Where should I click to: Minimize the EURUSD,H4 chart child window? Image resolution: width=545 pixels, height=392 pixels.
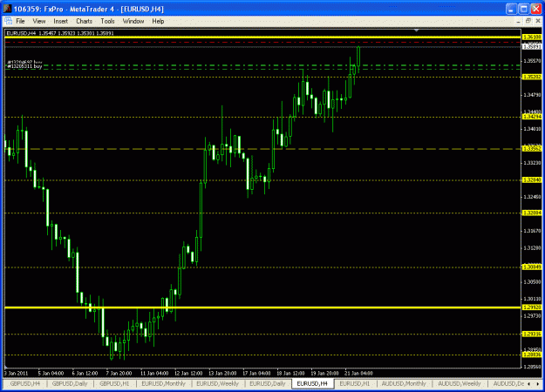pos(518,21)
